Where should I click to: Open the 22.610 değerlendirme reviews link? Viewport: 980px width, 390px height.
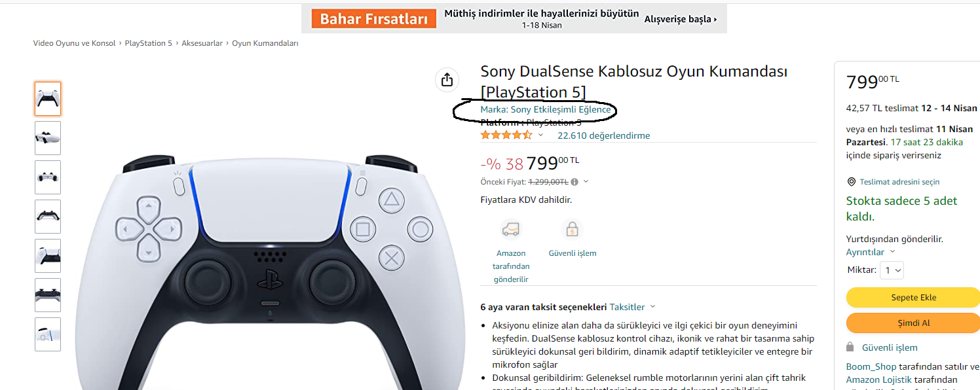pyautogui.click(x=603, y=135)
